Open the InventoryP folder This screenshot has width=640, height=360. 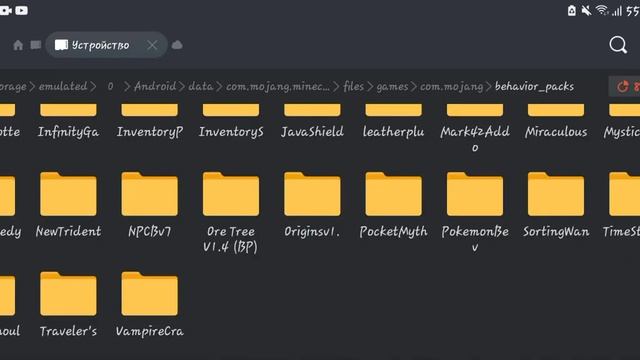pyautogui.click(x=149, y=121)
